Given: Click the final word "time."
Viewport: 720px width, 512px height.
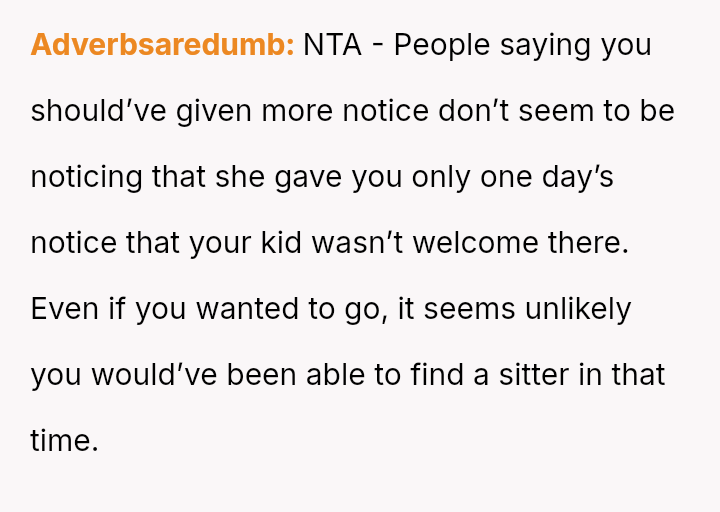Looking at the screenshot, I should tap(65, 441).
